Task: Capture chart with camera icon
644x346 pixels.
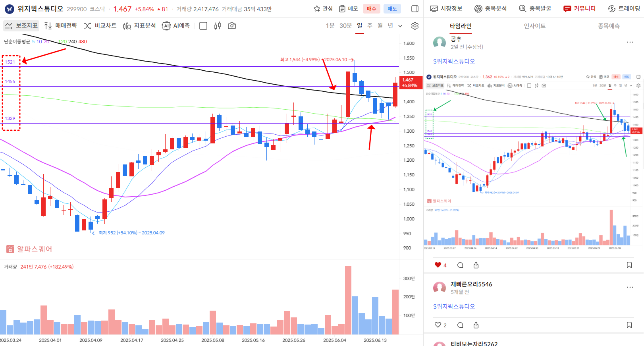Action: [232, 26]
